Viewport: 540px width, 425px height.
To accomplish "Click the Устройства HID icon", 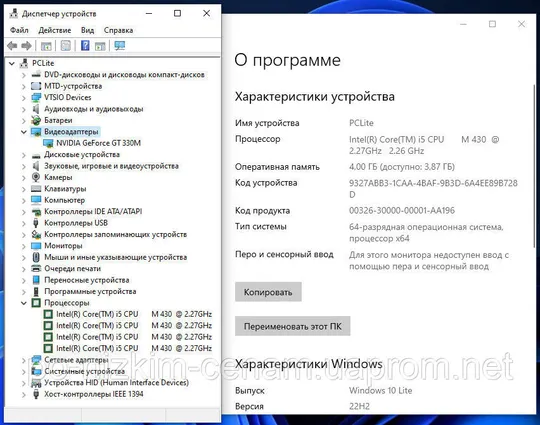I will pos(36,383).
